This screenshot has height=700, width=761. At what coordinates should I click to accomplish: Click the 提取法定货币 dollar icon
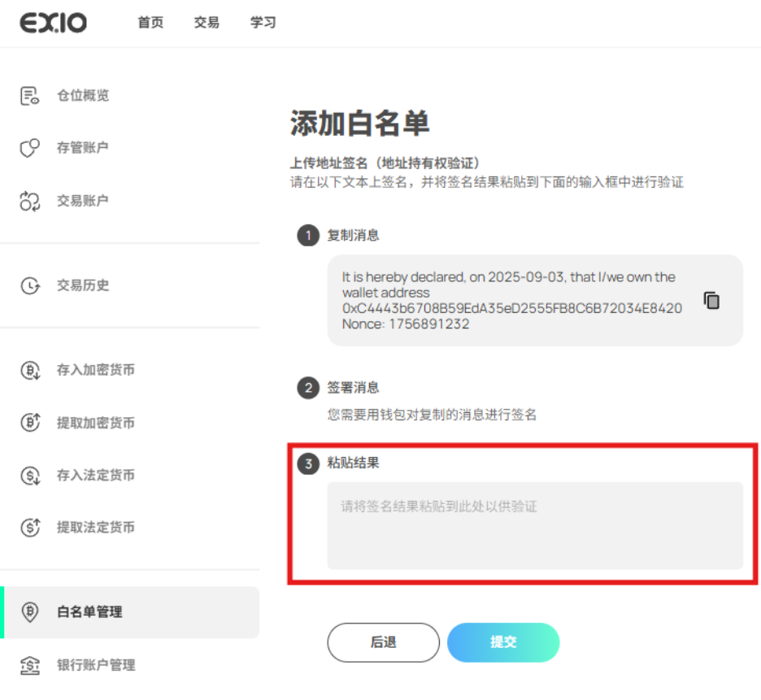tap(30, 528)
